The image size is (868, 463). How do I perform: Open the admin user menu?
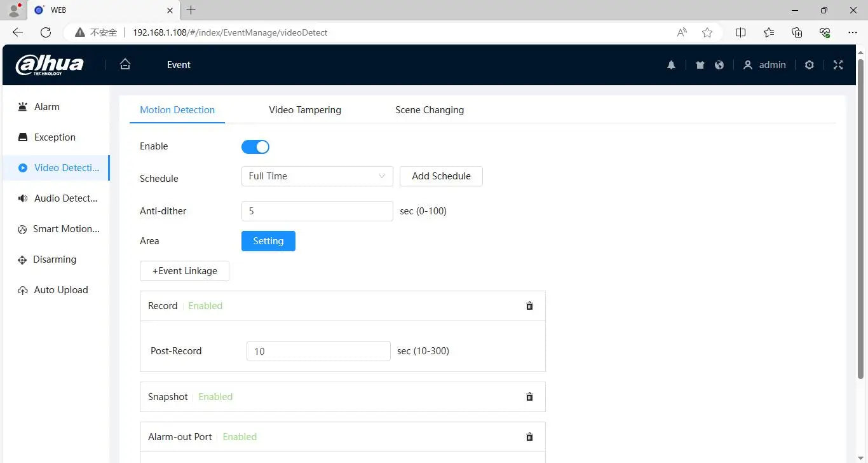coord(764,65)
